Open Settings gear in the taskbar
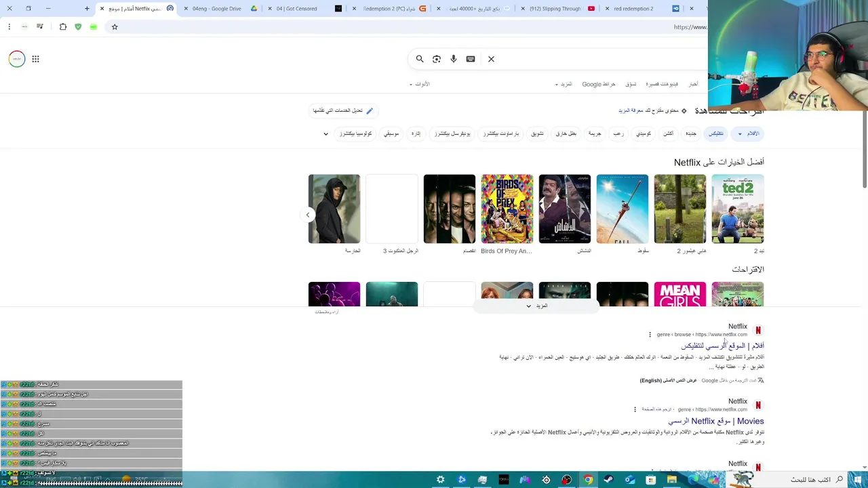 [x=441, y=480]
